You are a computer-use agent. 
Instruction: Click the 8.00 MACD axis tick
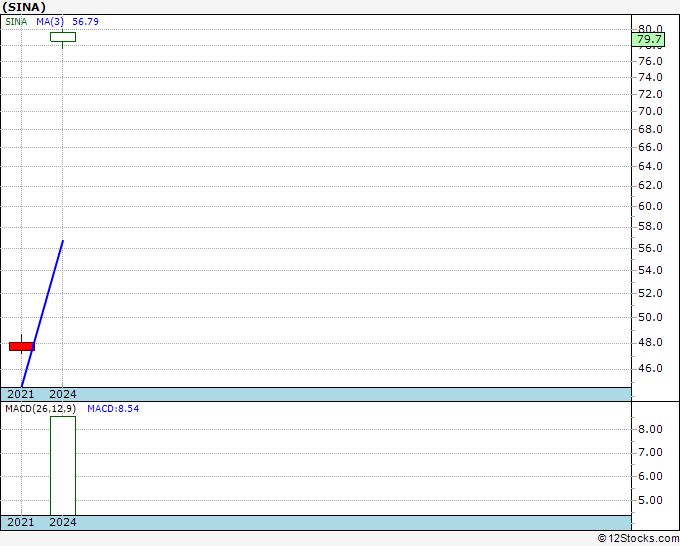(x=650, y=429)
